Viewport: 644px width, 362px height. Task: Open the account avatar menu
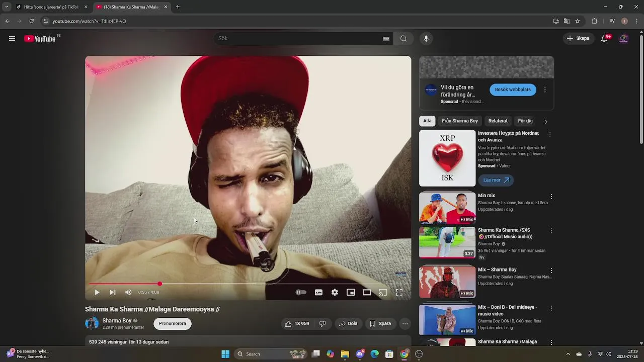623,39
